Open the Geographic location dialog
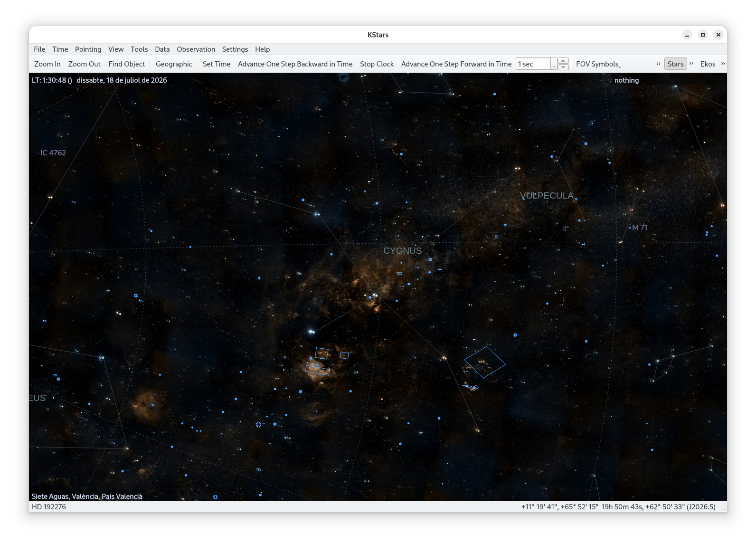 174,64
